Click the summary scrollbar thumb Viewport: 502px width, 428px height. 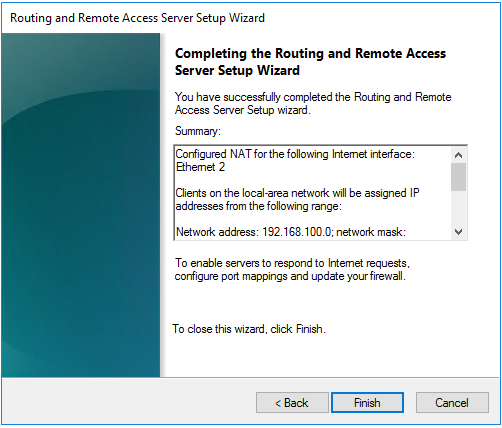pos(459,177)
